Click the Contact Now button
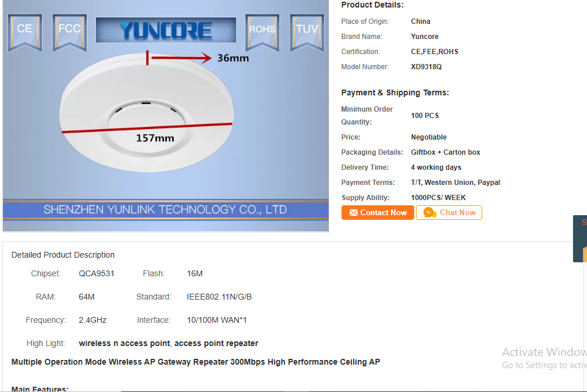The height and width of the screenshot is (392, 587). click(x=378, y=213)
